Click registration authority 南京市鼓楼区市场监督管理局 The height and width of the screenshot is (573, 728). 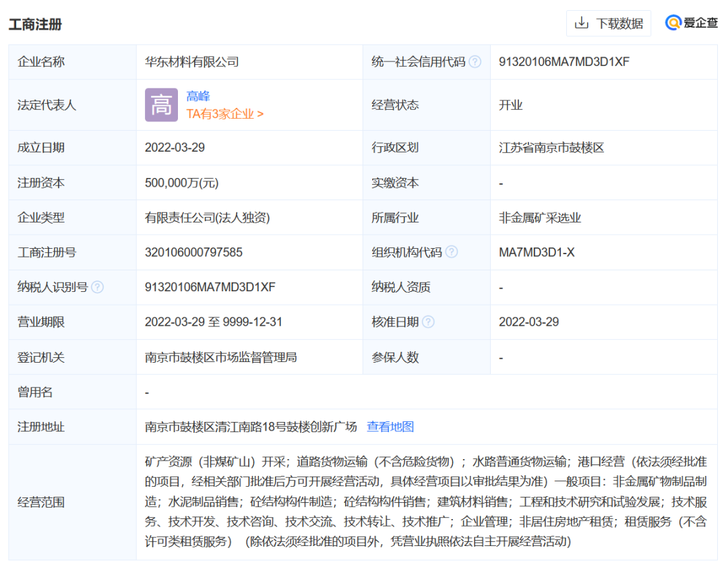(x=220, y=357)
